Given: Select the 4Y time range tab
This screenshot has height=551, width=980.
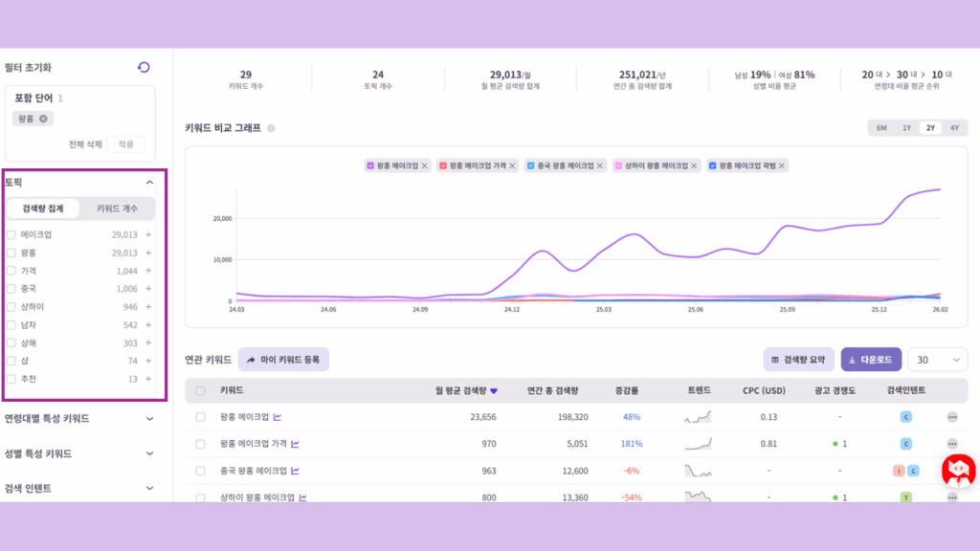Looking at the screenshot, I should 953,128.
